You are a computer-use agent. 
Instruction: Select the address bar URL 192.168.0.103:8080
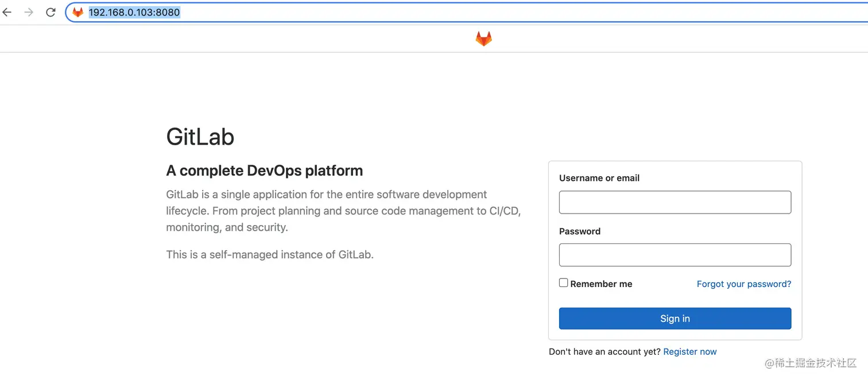(x=134, y=12)
